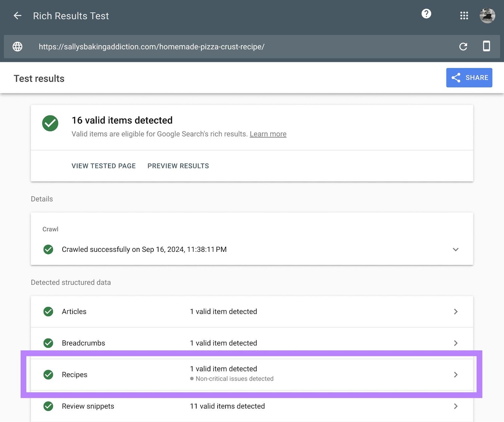
Task: Reload the test with refresh icon
Action: click(x=463, y=47)
